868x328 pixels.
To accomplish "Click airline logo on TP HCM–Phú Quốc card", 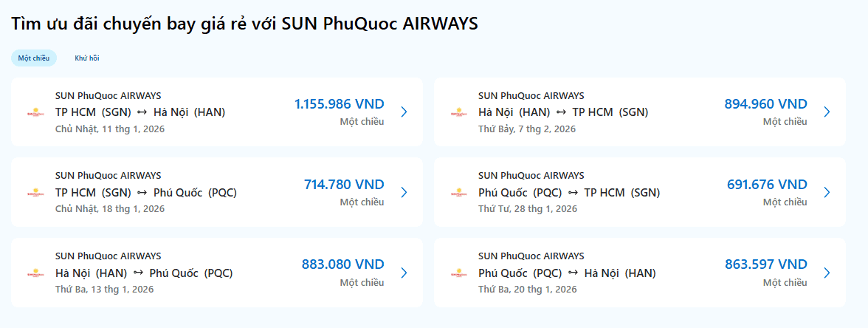I will [x=35, y=193].
